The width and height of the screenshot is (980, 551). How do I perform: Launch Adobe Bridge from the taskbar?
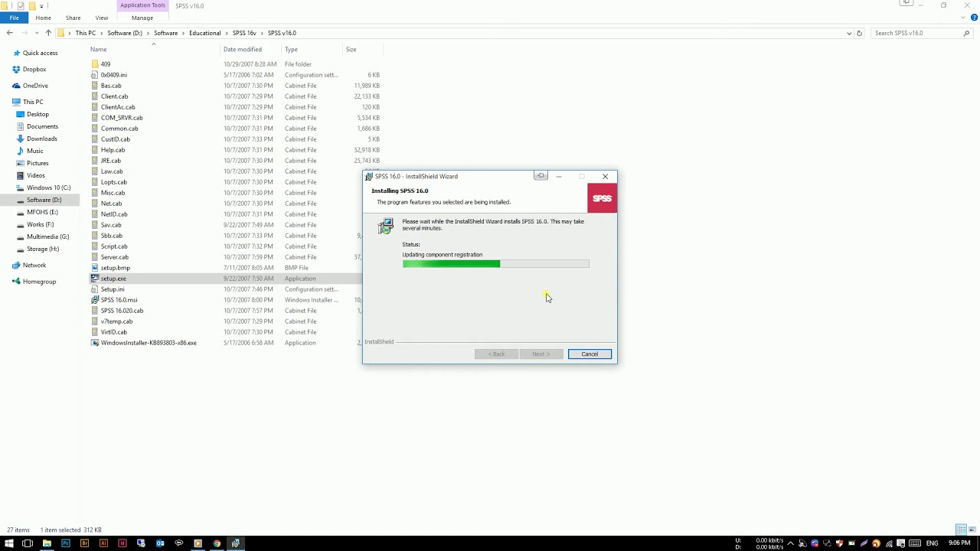[84, 543]
